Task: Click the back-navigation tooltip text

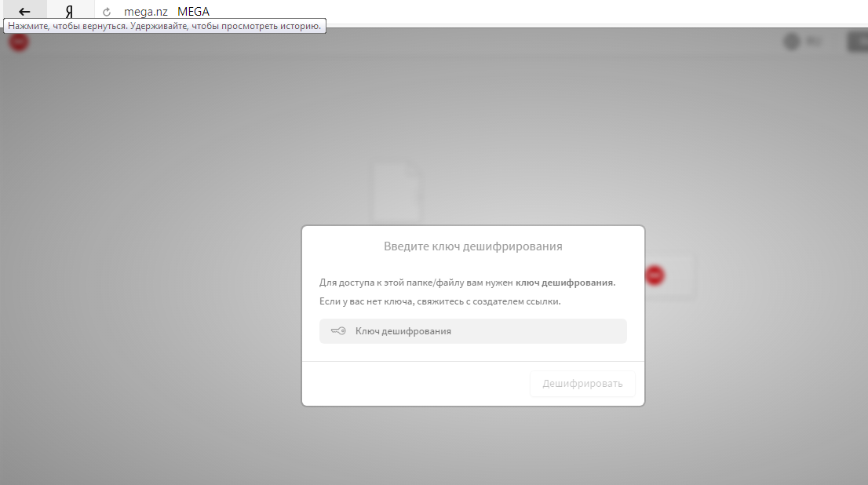Action: pyautogui.click(x=165, y=26)
